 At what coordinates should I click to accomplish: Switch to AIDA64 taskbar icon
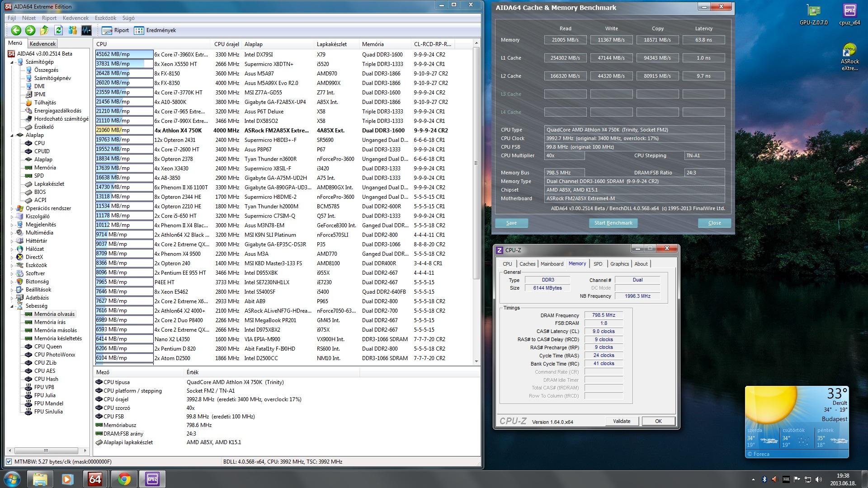[x=95, y=479]
